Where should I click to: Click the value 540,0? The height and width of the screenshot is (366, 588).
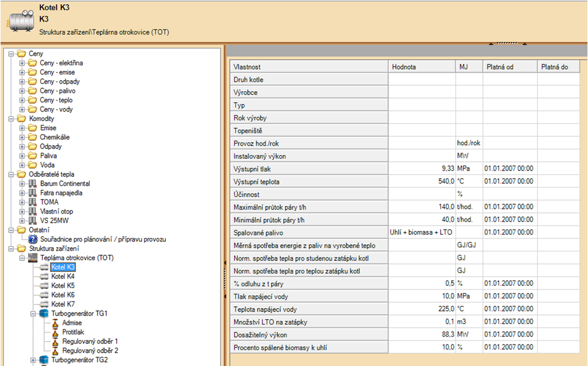point(446,182)
